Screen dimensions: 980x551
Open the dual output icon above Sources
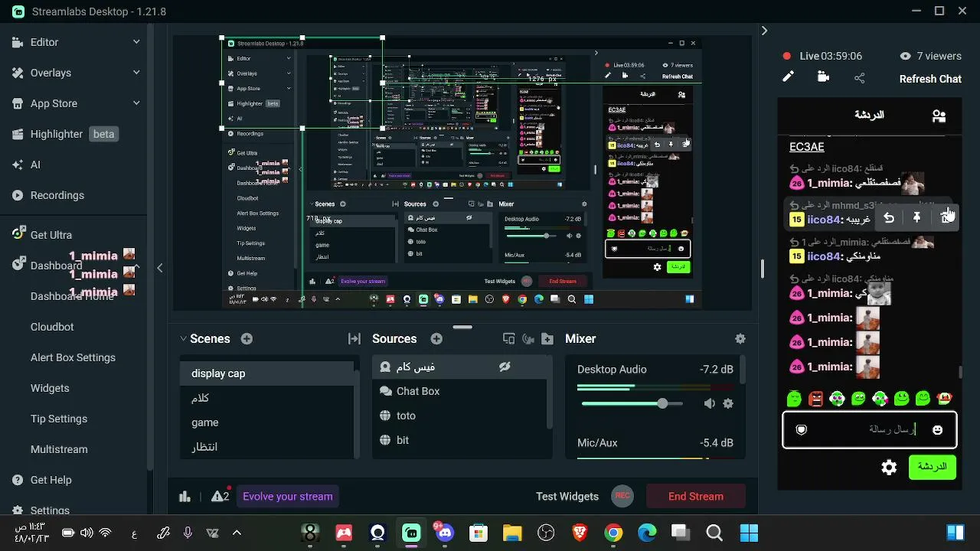509,339
